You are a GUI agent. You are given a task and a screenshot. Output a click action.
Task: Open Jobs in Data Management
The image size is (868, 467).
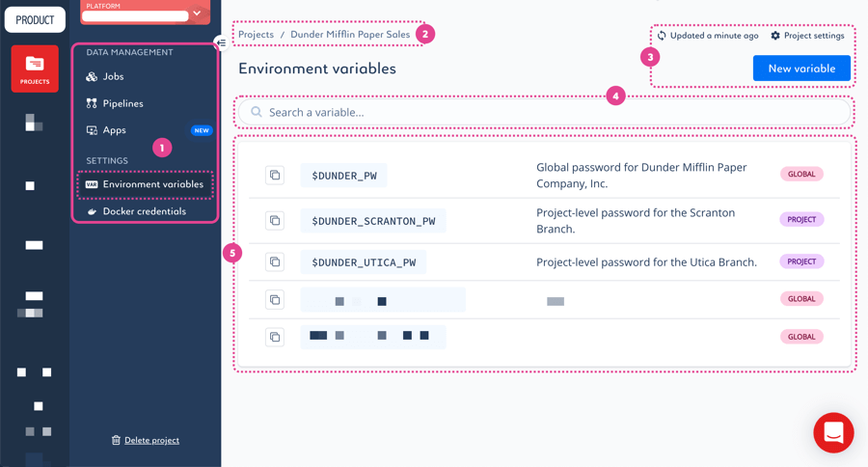click(104, 76)
